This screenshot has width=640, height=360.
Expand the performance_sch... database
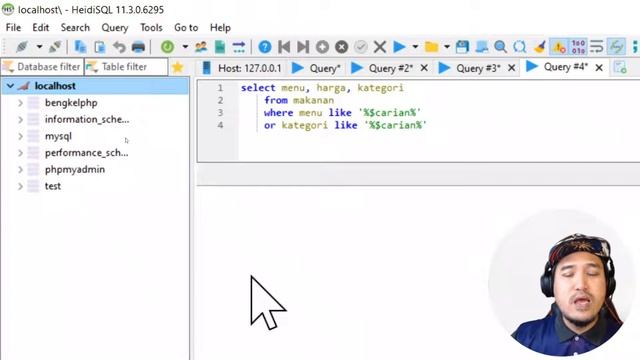click(20, 153)
